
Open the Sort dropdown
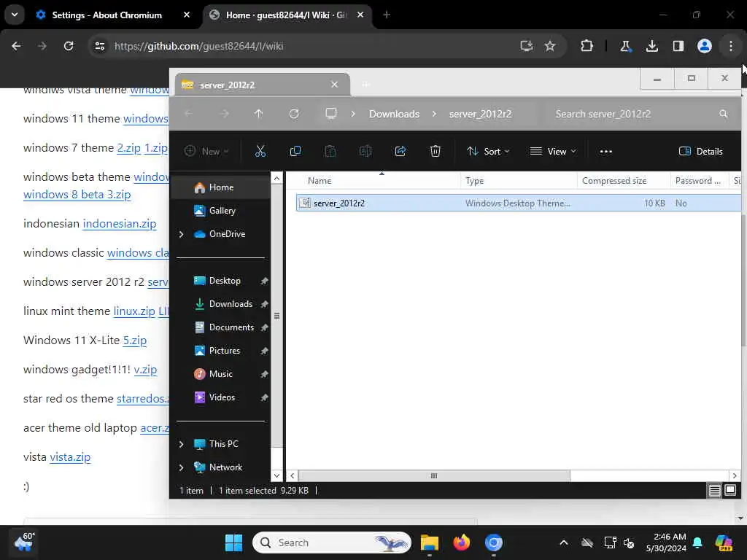[488, 152]
